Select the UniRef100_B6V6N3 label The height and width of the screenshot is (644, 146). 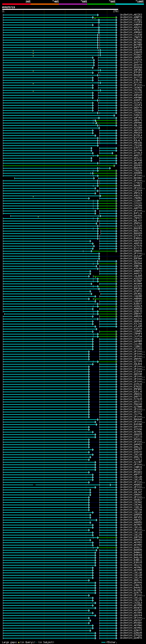131,178
